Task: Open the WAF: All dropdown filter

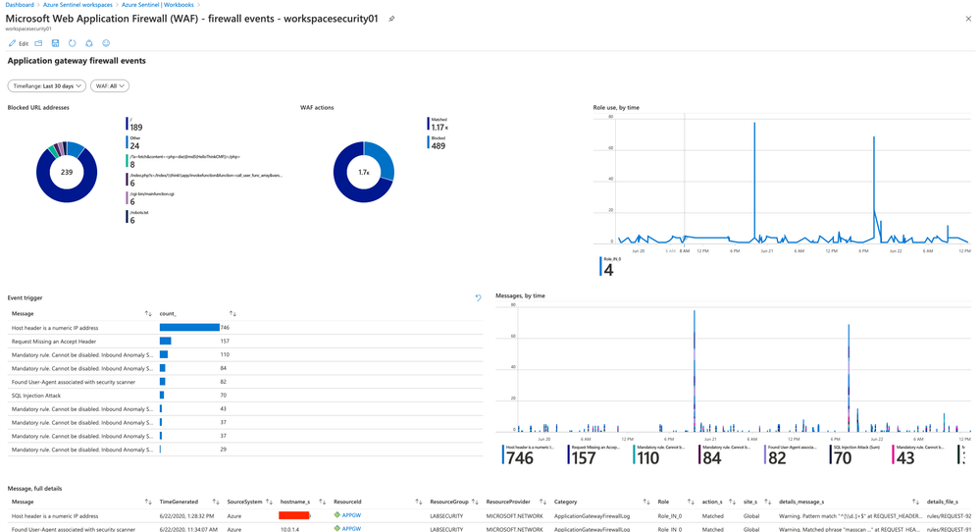Action: pyautogui.click(x=110, y=85)
